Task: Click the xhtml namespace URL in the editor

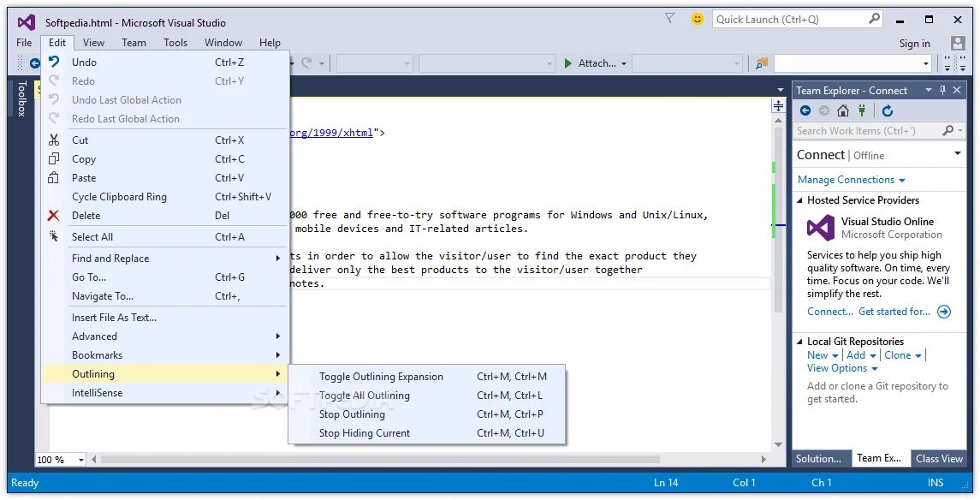Action: [x=331, y=133]
